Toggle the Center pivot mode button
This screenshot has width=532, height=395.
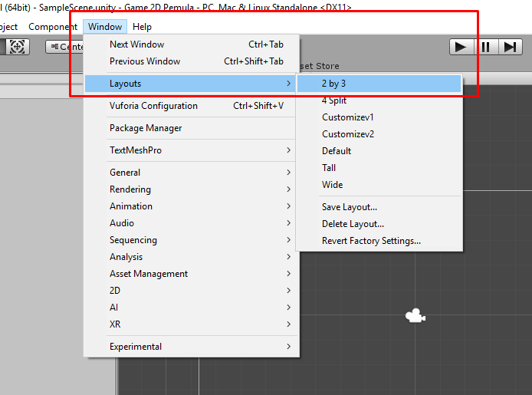pos(64,47)
